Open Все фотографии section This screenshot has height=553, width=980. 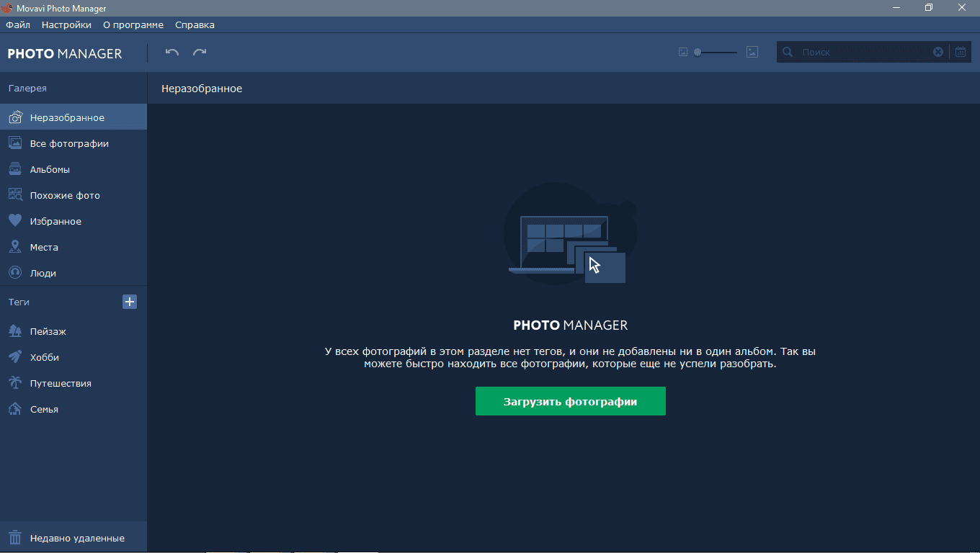[x=73, y=143]
